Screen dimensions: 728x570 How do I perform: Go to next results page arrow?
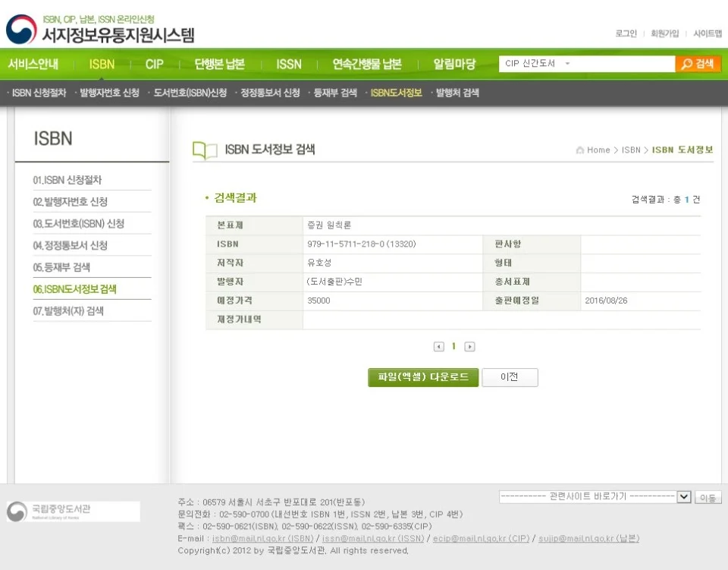pyautogui.click(x=469, y=347)
